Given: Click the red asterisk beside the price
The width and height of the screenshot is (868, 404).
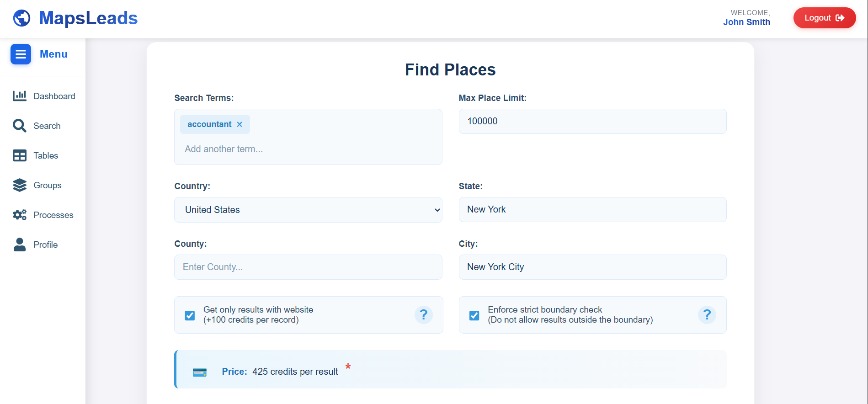Looking at the screenshot, I should click(x=348, y=367).
